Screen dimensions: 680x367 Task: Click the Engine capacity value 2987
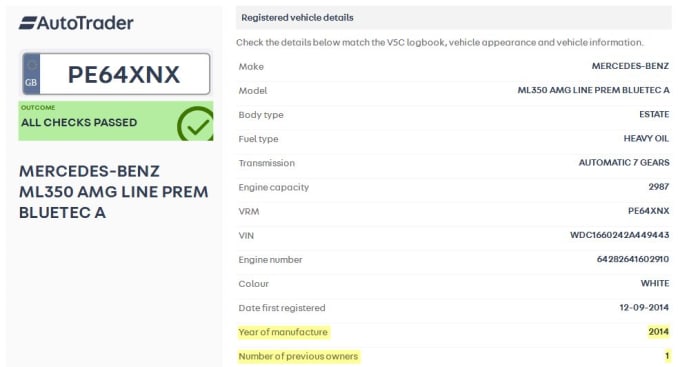[659, 187]
